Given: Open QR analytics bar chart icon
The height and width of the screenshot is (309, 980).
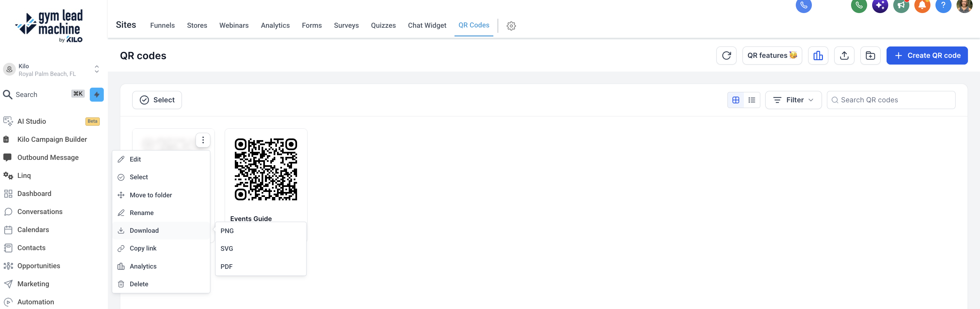Looking at the screenshot, I should click(x=818, y=56).
